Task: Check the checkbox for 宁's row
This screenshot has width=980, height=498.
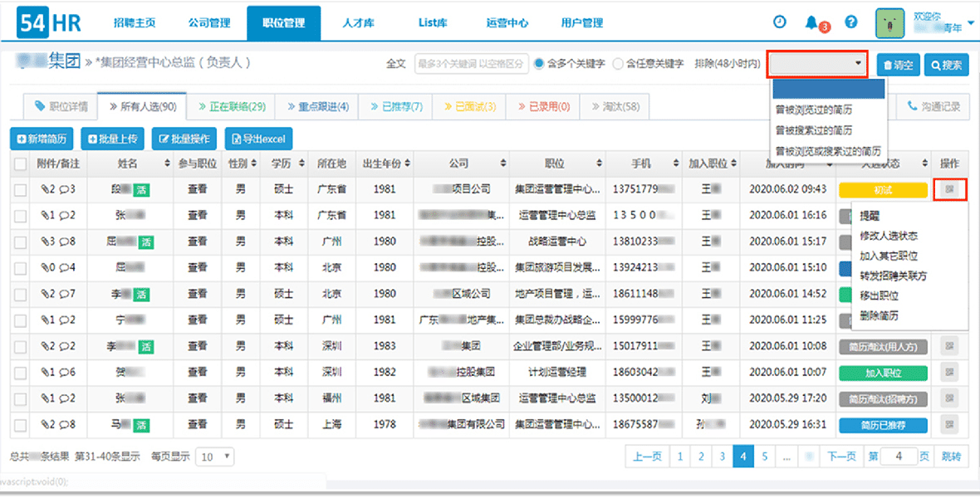Action: pyautogui.click(x=21, y=320)
